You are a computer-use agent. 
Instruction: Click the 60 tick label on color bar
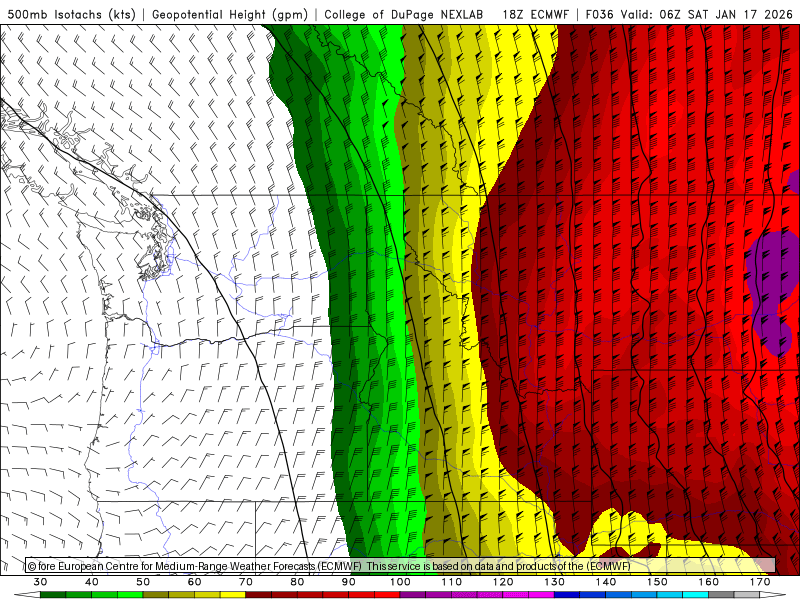click(x=194, y=582)
